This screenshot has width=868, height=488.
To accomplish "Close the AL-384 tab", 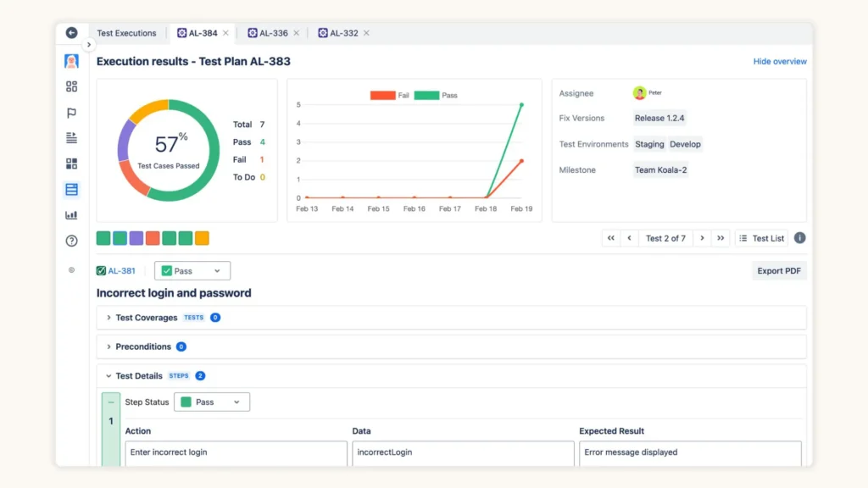I will (225, 33).
